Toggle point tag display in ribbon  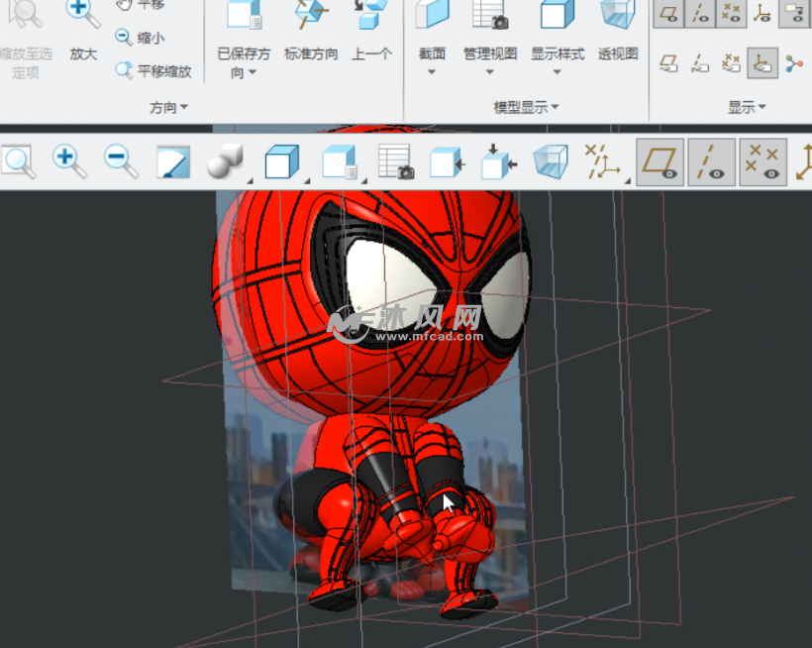pyautogui.click(x=731, y=63)
